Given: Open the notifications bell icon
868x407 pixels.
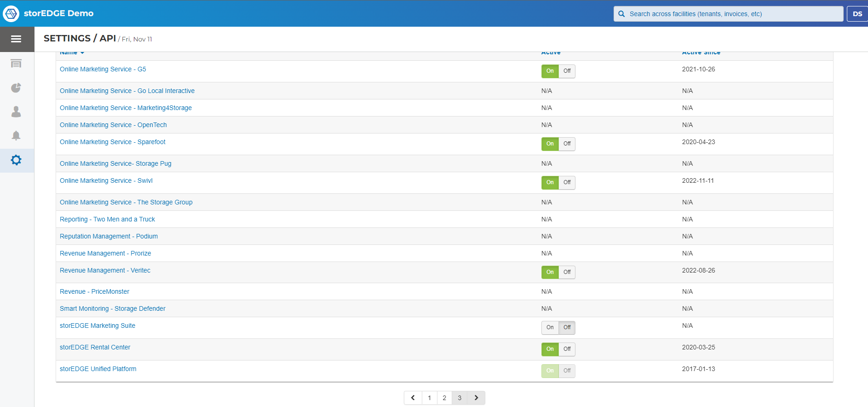Looking at the screenshot, I should [x=16, y=135].
